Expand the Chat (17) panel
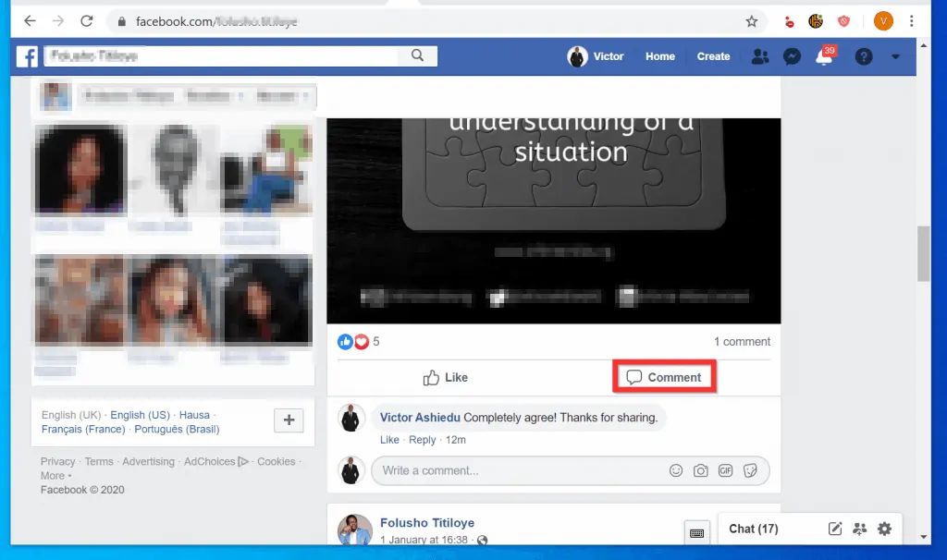Viewport: 947px width, 560px height. 753,529
